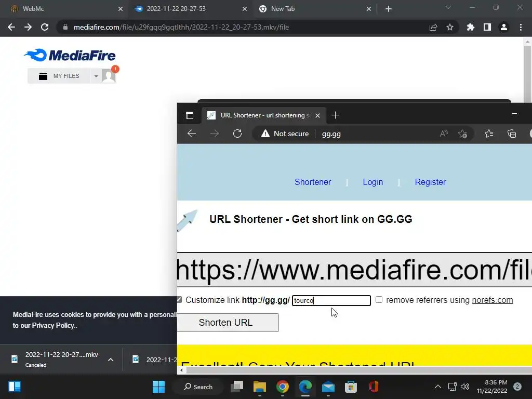Image resolution: width=532 pixels, height=399 pixels.
Task: Open File Explorer from the taskbar
Action: coord(260,387)
